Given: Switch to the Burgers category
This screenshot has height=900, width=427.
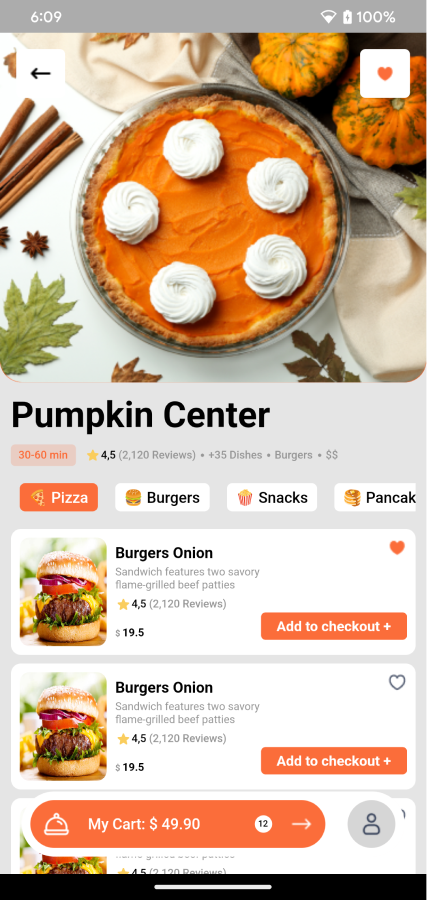Looking at the screenshot, I should tap(162, 497).
